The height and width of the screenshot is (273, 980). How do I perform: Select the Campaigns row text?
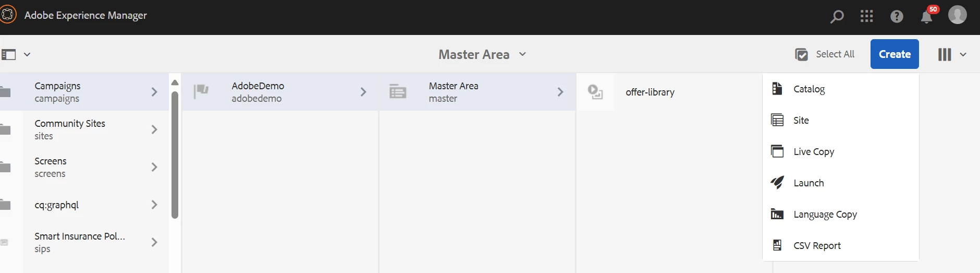click(x=57, y=92)
